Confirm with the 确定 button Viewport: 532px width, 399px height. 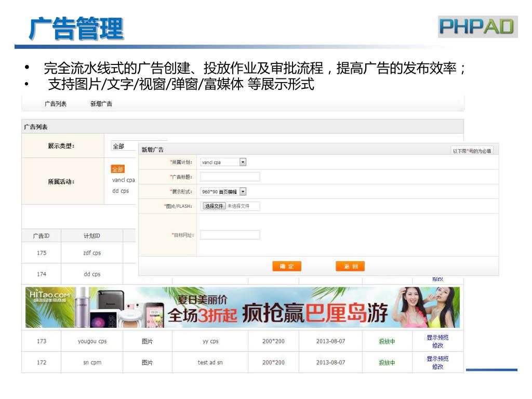point(287,267)
